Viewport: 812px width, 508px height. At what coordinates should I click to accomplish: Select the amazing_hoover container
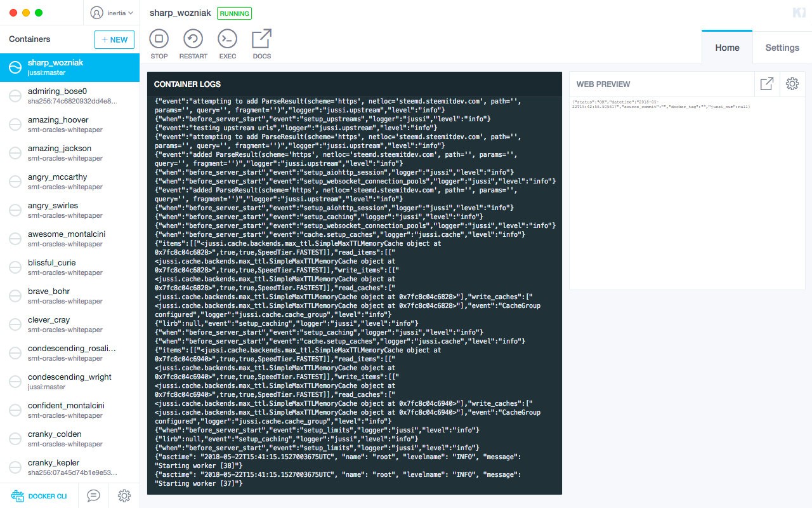click(x=70, y=124)
